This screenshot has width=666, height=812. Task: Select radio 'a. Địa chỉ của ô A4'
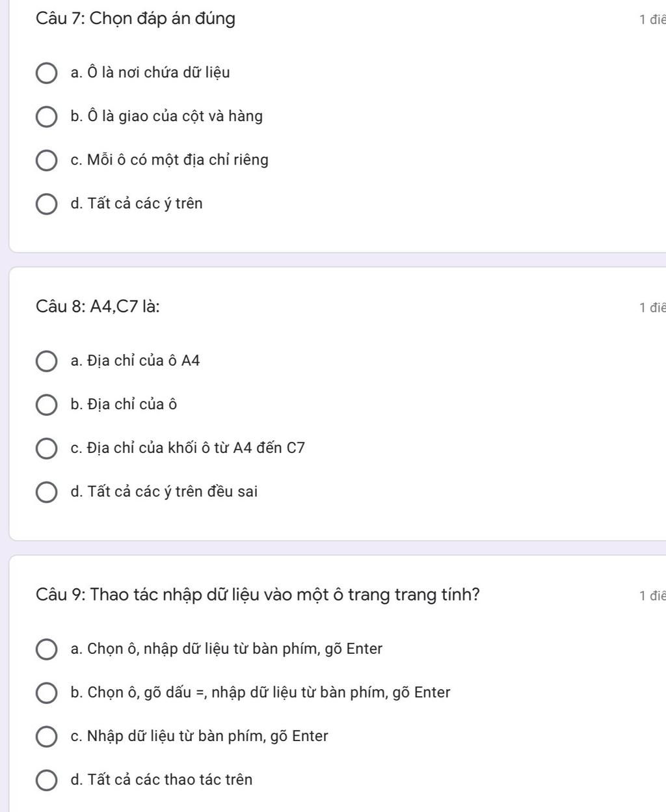click(46, 361)
